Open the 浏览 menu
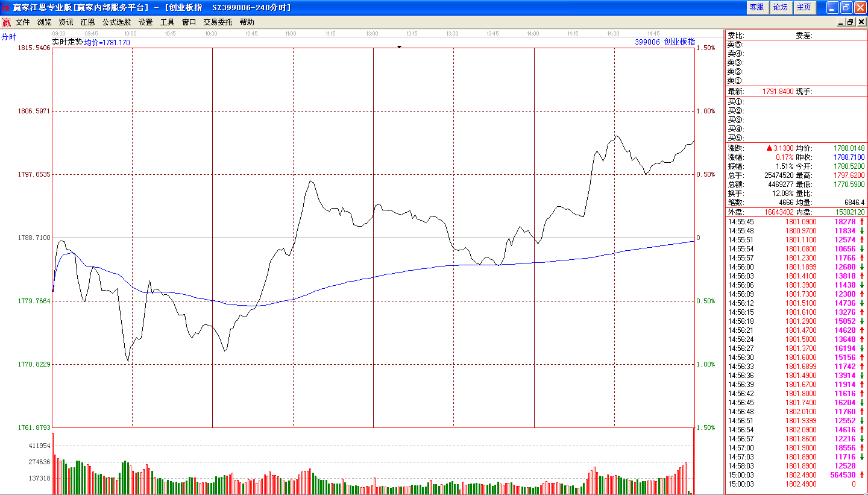The image size is (868, 495). point(44,22)
